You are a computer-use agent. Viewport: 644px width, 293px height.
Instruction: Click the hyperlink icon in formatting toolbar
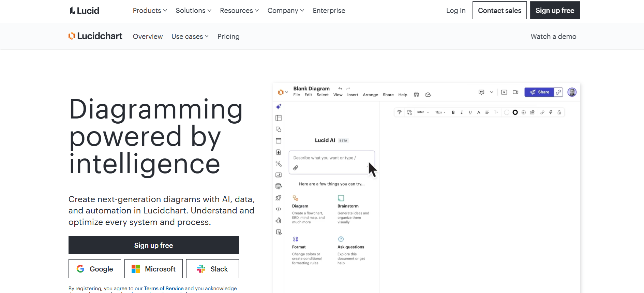[x=542, y=112]
